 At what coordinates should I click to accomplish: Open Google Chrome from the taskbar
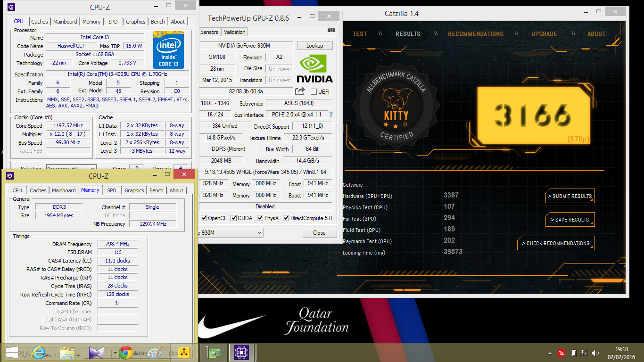125,353
